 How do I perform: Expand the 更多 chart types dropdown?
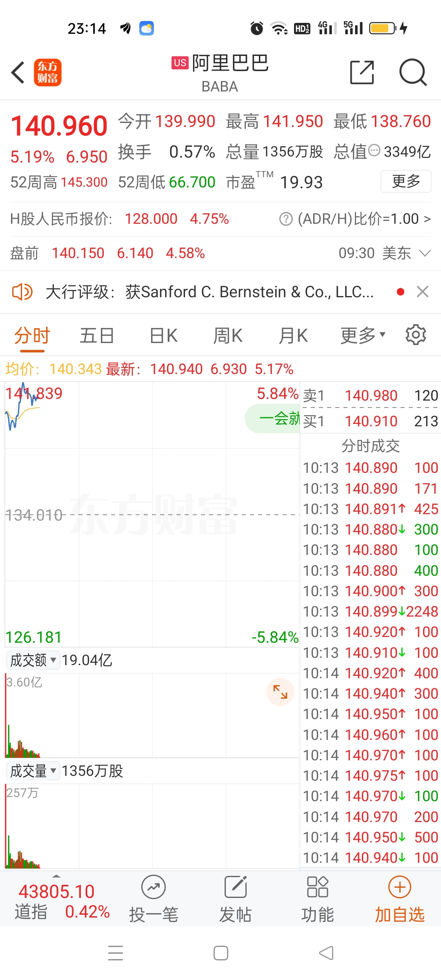pos(363,336)
